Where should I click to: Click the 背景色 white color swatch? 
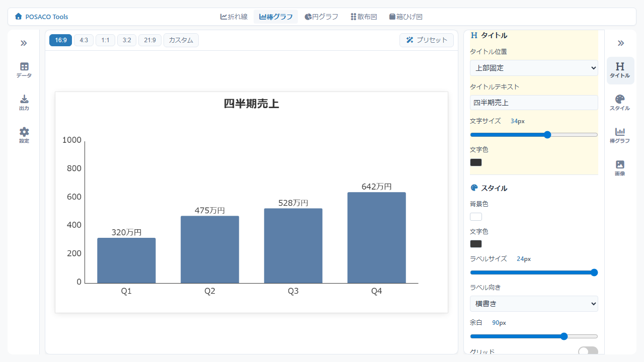(x=475, y=217)
